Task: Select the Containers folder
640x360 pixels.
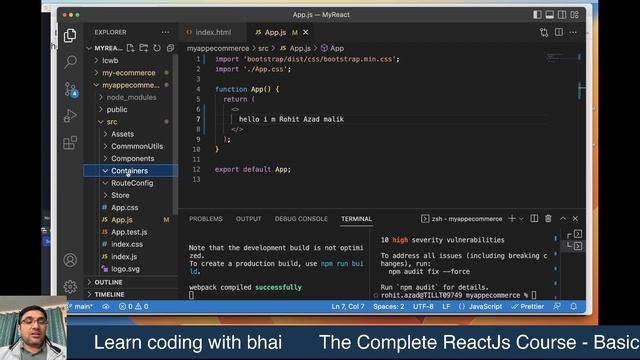Action: point(130,171)
